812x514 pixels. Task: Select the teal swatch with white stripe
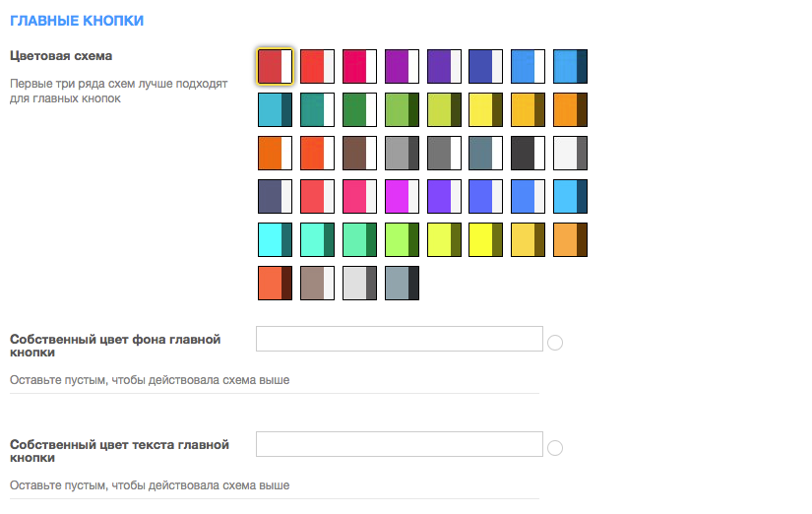click(x=318, y=110)
